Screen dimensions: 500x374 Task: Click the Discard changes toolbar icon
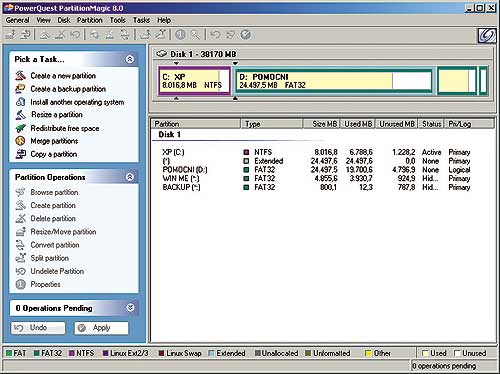click(x=231, y=35)
